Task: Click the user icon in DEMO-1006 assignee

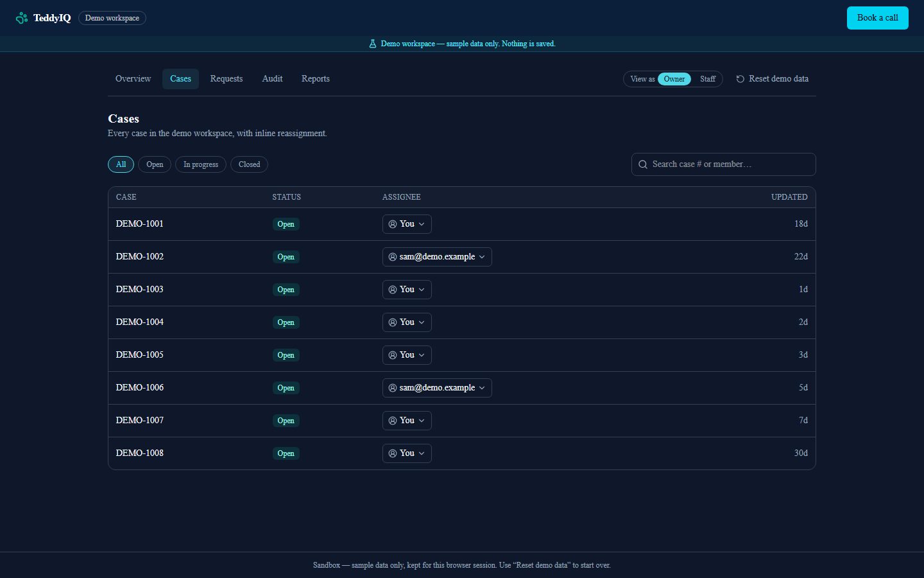Action: [393, 388]
